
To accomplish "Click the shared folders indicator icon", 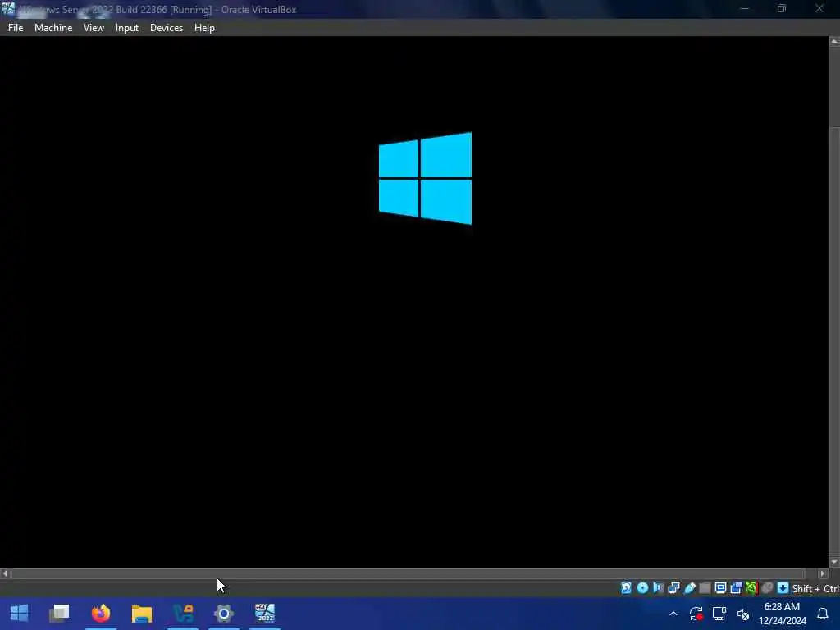I will click(705, 588).
